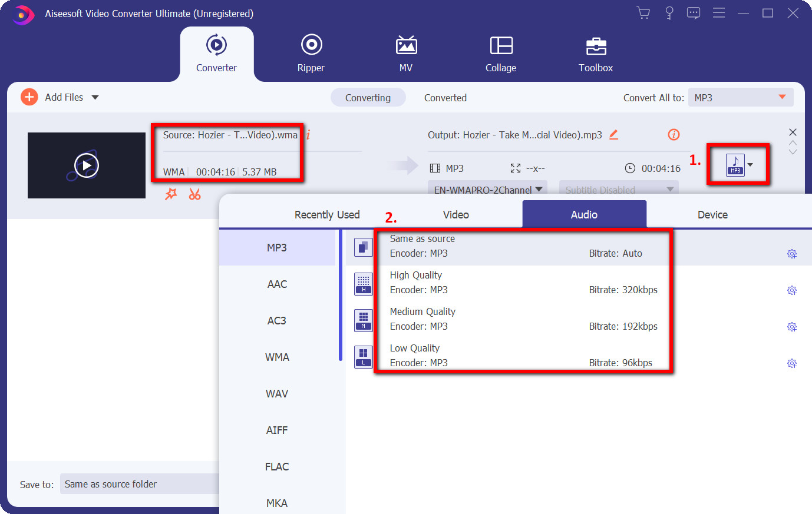Screen dimensions: 812x514
Task: Play the video thumbnail preview
Action: pyautogui.click(x=87, y=165)
